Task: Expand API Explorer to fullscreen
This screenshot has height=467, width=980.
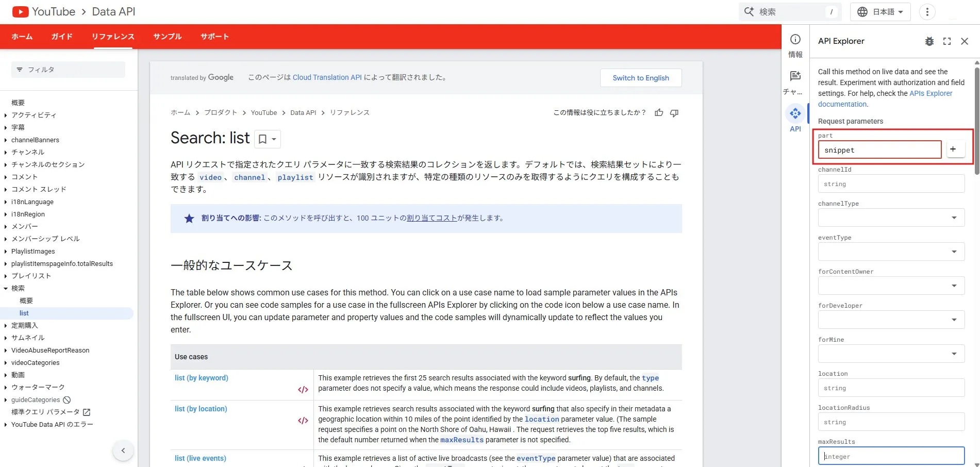Action: click(947, 41)
